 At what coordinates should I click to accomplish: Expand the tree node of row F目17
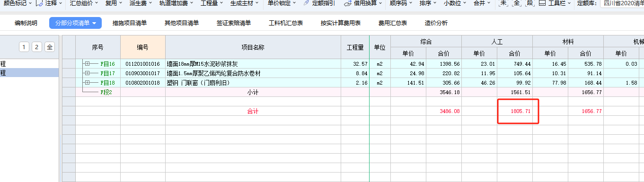[87, 73]
